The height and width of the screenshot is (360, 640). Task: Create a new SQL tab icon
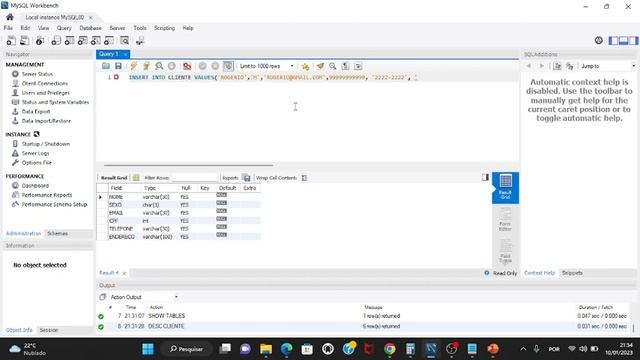(11, 40)
